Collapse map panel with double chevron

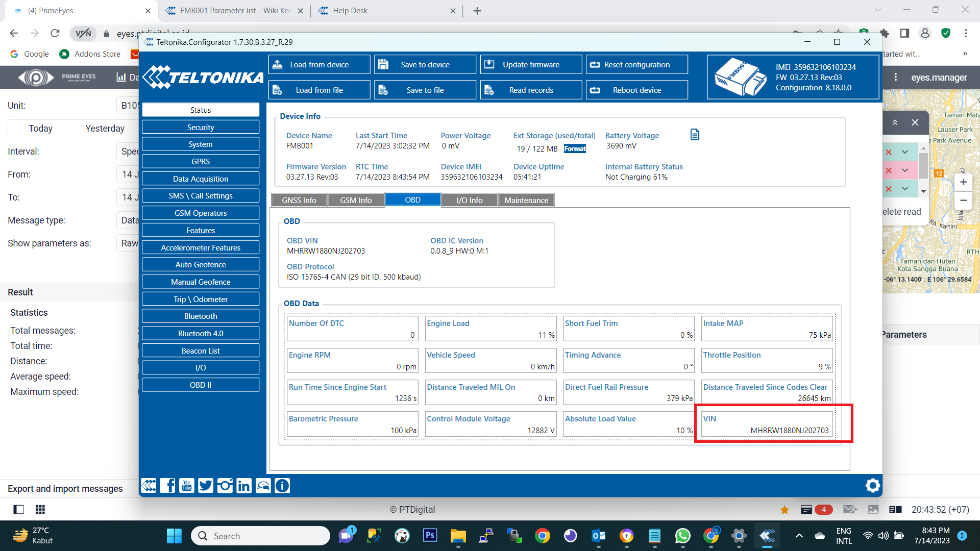895,122
